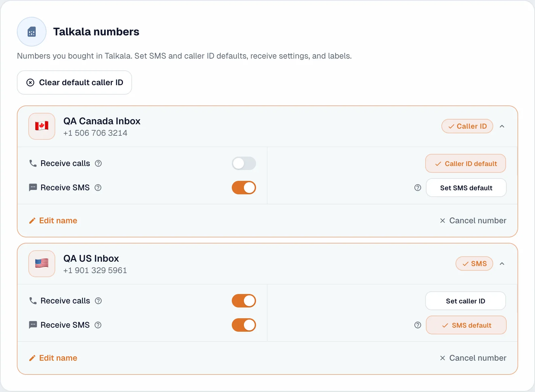Click Clear default caller ID button

(74, 83)
